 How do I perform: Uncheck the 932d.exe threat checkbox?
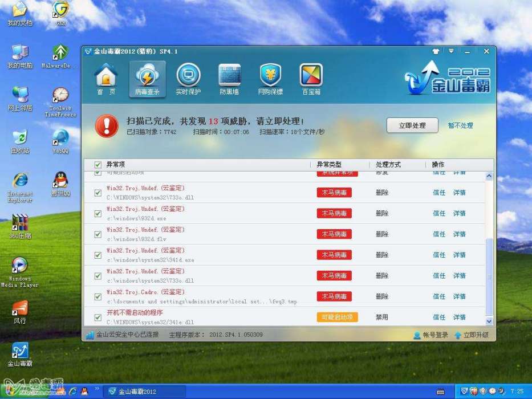tap(98, 214)
